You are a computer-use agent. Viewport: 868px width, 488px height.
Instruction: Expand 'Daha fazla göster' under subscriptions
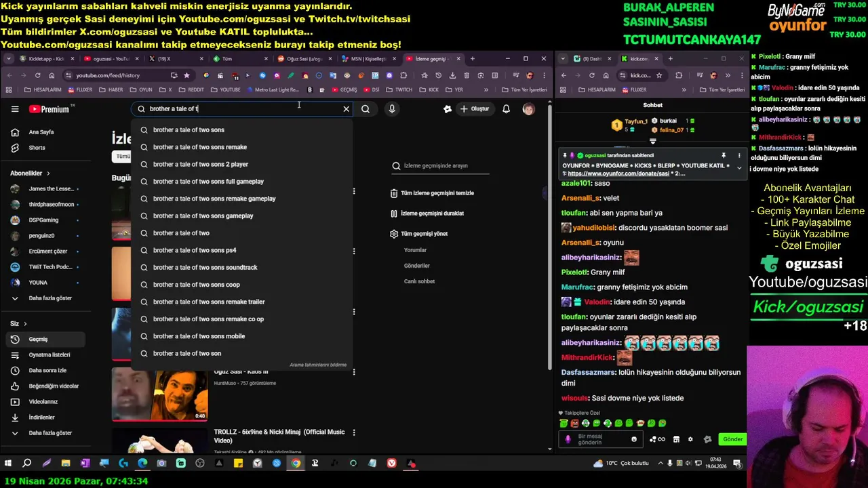(45, 298)
